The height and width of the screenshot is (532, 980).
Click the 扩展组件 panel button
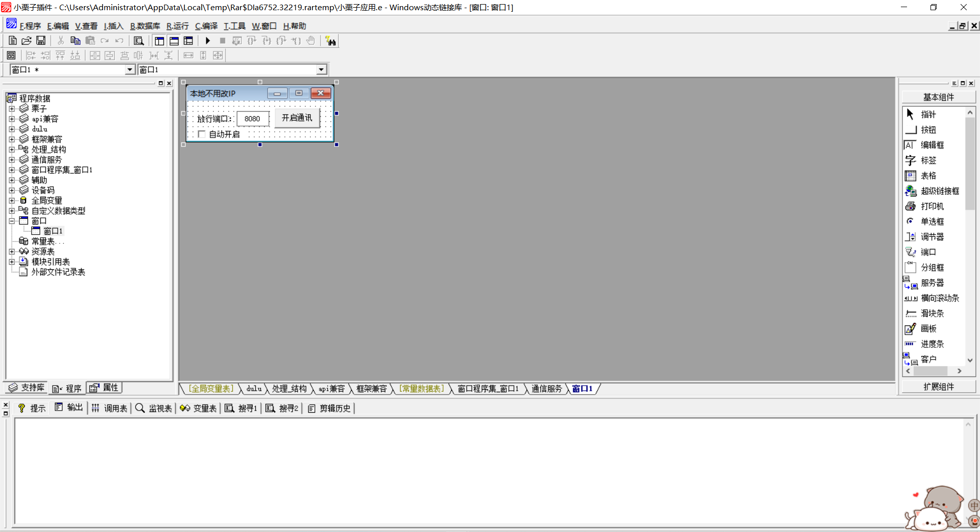click(938, 387)
